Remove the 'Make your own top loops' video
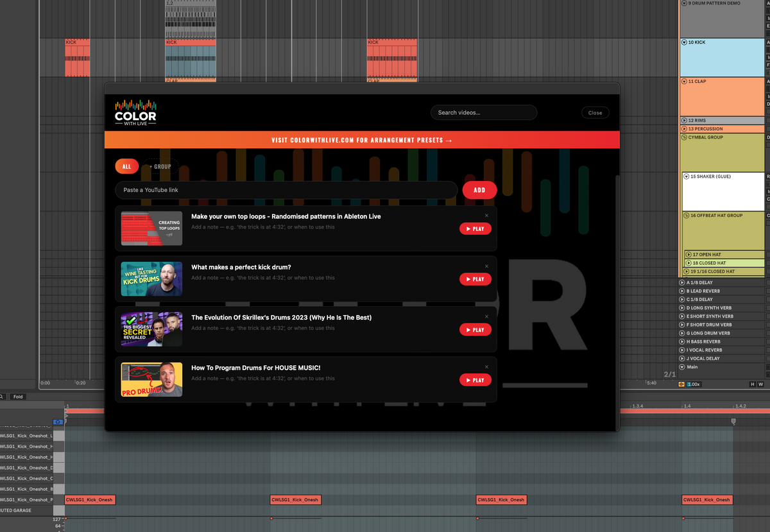 point(486,216)
